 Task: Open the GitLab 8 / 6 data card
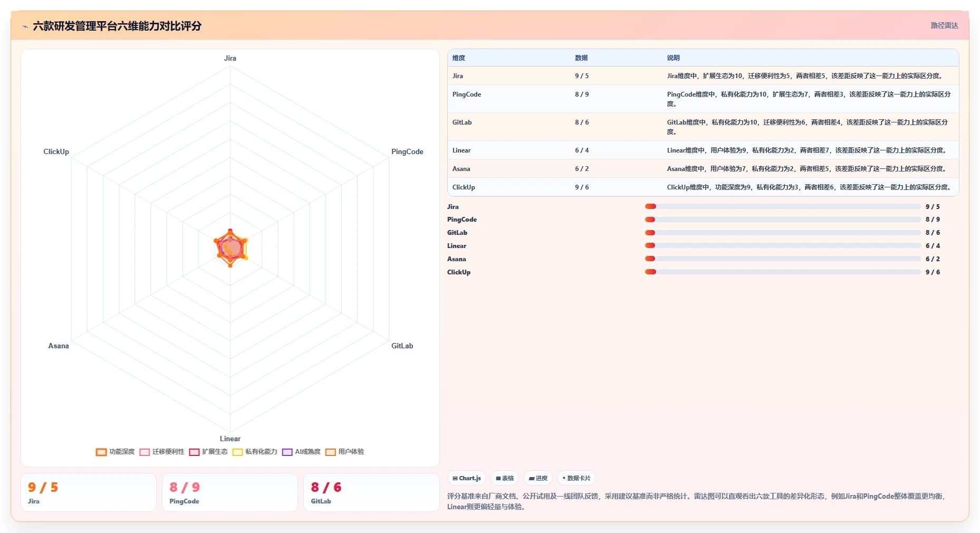coord(371,492)
